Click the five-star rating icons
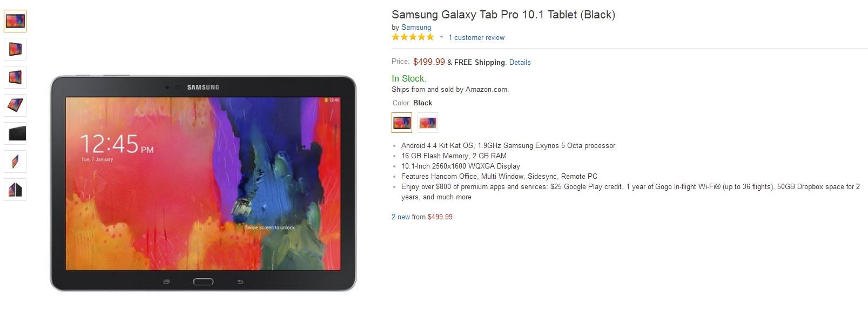 pyautogui.click(x=413, y=37)
